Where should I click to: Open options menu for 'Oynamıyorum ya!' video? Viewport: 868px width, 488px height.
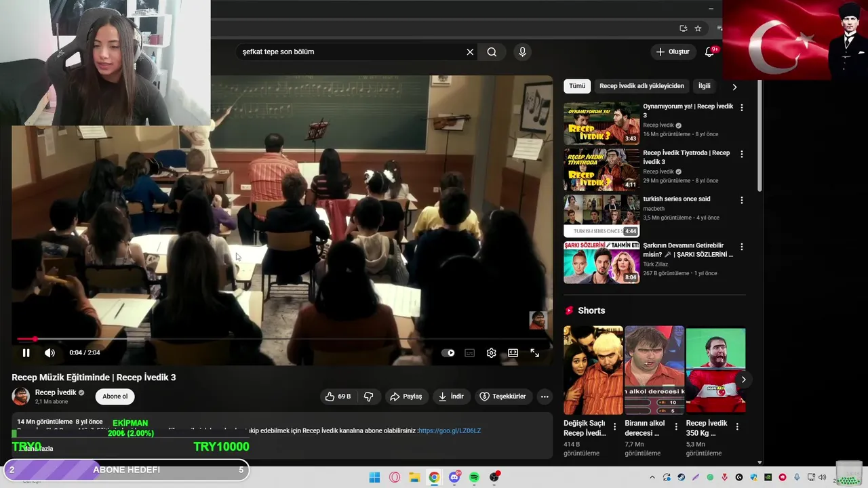coord(741,108)
